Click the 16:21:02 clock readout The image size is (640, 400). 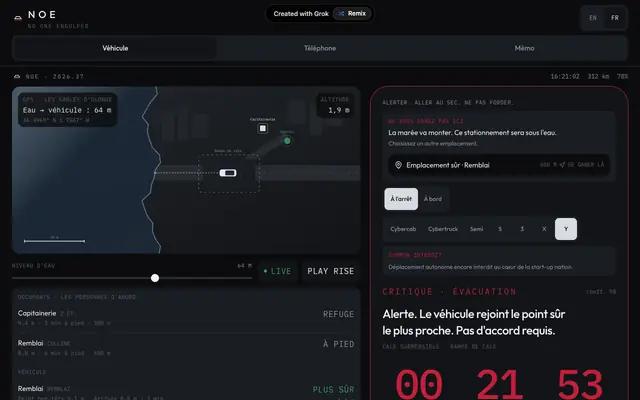tap(565, 76)
